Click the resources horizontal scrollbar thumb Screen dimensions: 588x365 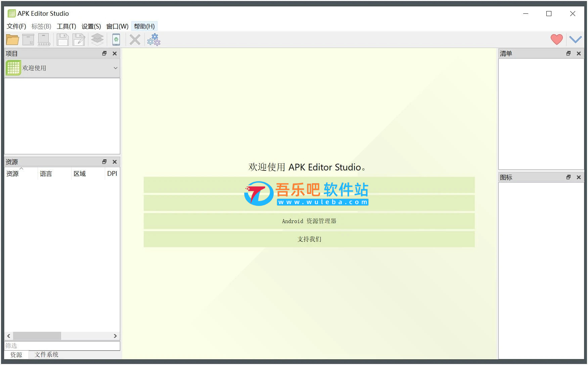[37, 336]
